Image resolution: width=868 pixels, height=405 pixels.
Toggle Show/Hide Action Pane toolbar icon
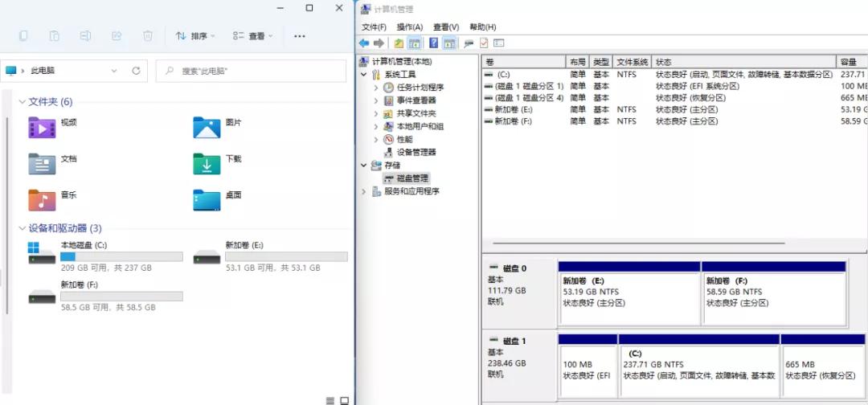click(x=449, y=43)
